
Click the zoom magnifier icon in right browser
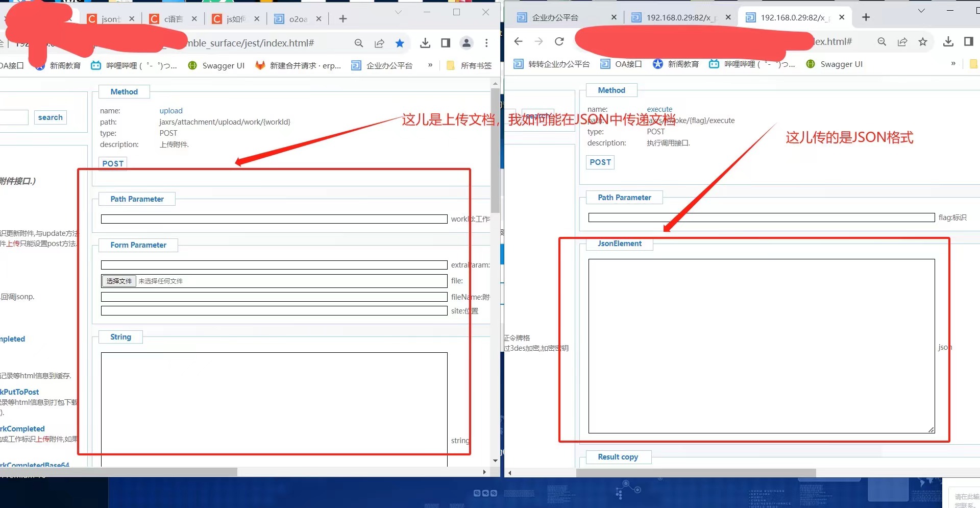[882, 42]
